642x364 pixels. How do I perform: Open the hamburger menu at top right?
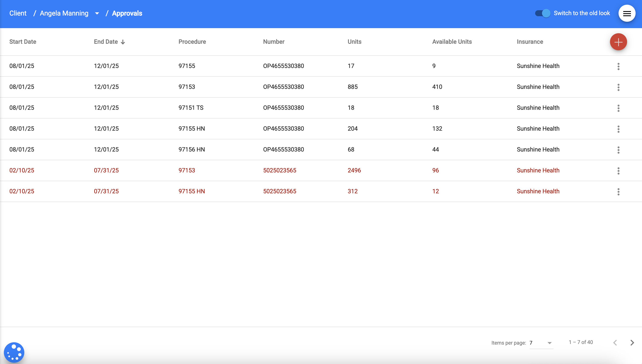click(627, 13)
